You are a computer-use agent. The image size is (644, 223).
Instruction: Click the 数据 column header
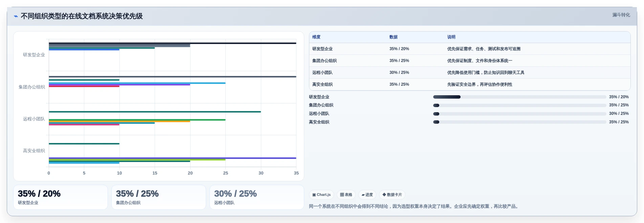pyautogui.click(x=393, y=37)
